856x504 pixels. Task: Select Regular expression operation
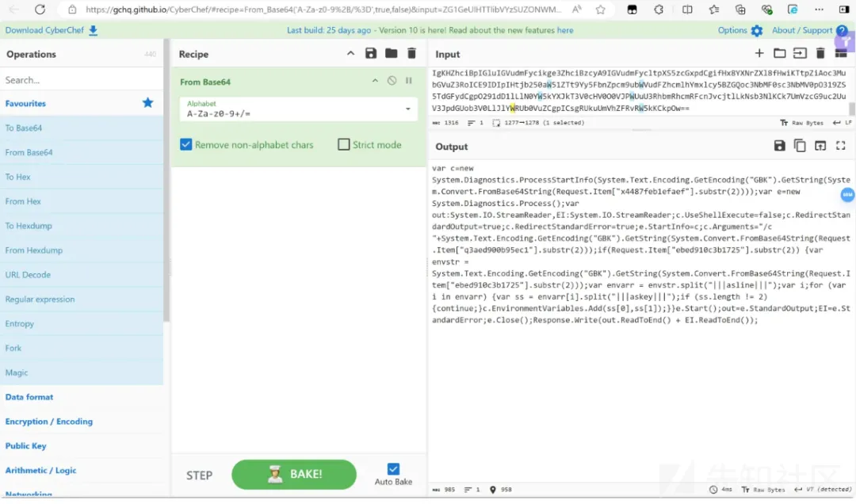point(82,300)
